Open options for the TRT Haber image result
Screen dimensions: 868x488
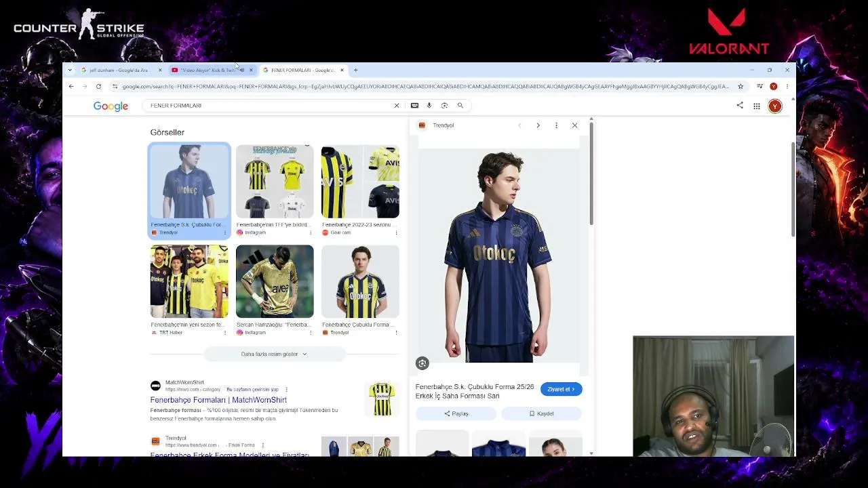tap(225, 333)
